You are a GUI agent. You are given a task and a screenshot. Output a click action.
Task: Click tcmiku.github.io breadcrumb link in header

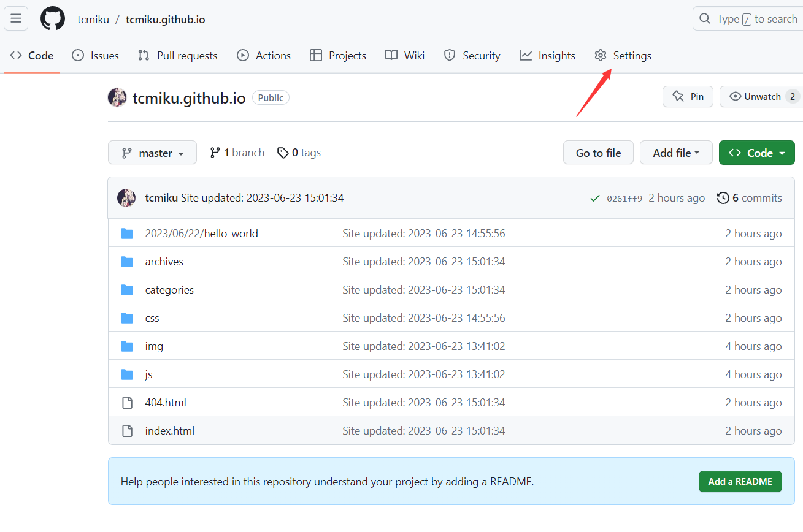pos(166,20)
